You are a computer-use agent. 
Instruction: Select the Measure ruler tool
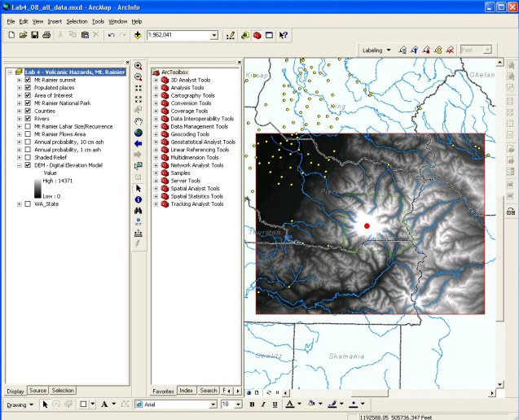[x=139, y=233]
